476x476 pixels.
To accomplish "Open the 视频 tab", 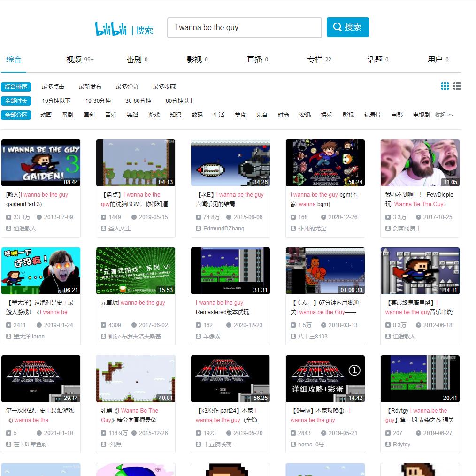I will click(80, 60).
